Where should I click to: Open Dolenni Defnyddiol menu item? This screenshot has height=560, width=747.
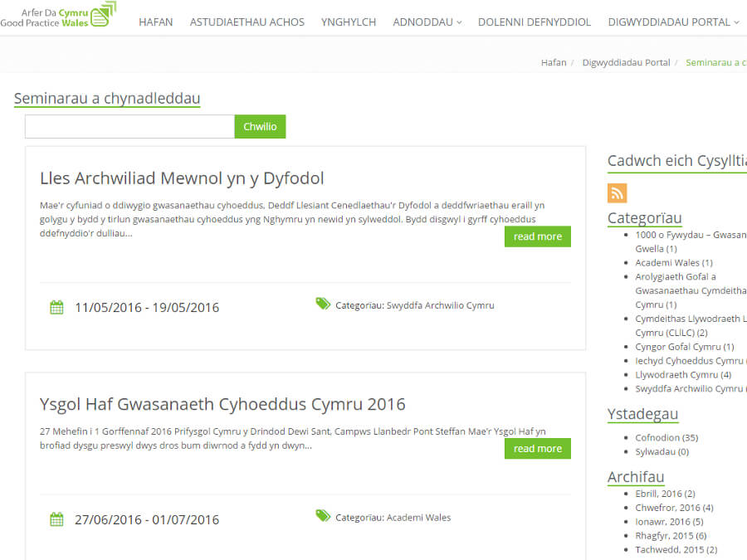pyautogui.click(x=534, y=22)
